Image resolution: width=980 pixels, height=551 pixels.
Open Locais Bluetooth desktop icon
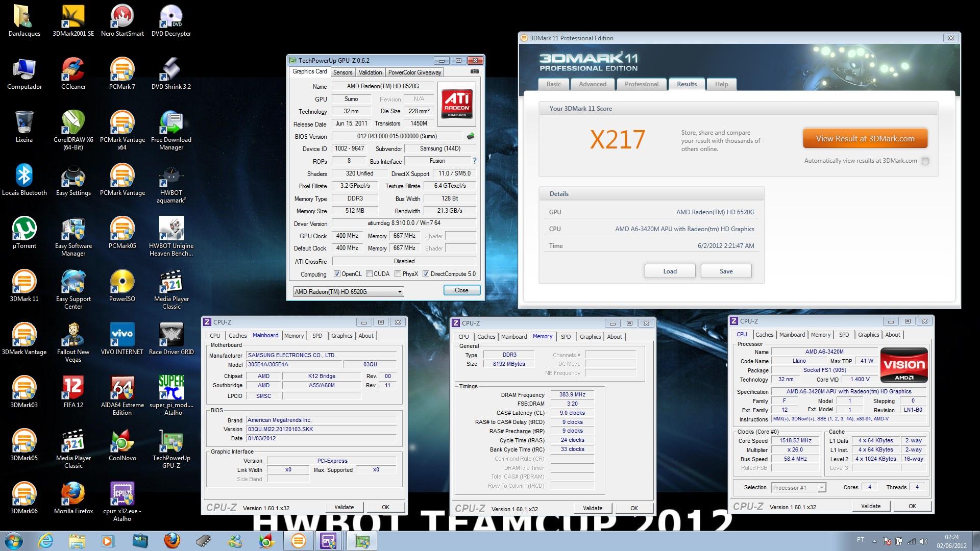tap(24, 180)
